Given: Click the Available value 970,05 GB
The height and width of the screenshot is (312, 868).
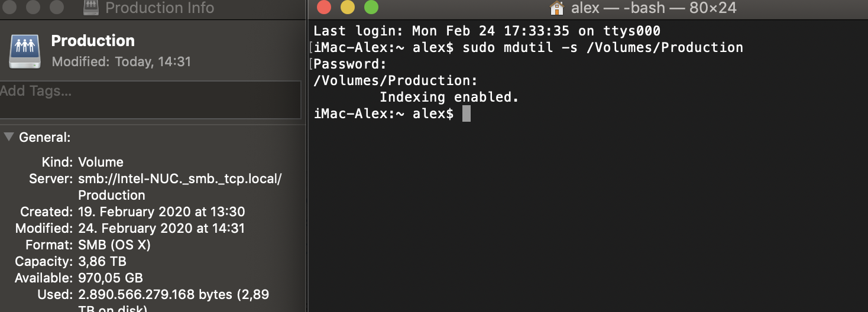Looking at the screenshot, I should (111, 278).
